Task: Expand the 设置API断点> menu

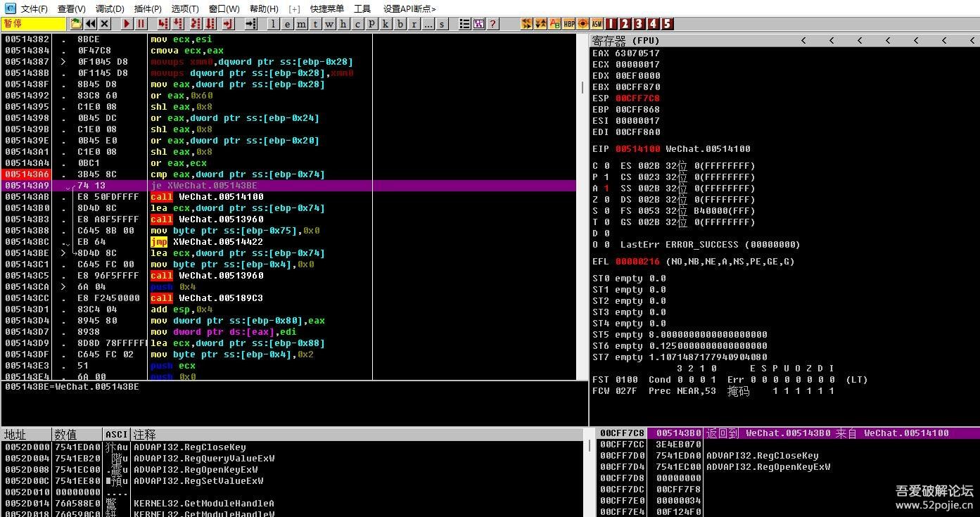Action: [x=409, y=8]
